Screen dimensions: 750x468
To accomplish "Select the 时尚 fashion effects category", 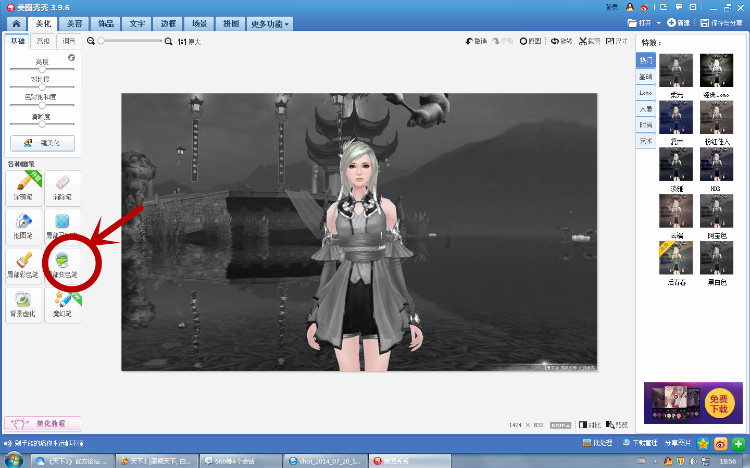I will [646, 124].
